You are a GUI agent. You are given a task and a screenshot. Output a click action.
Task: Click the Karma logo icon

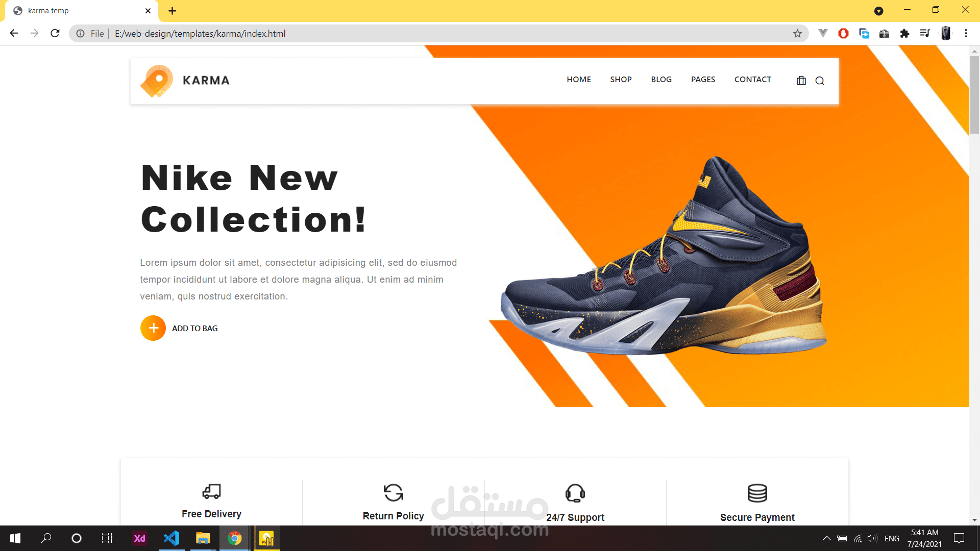[x=157, y=81]
